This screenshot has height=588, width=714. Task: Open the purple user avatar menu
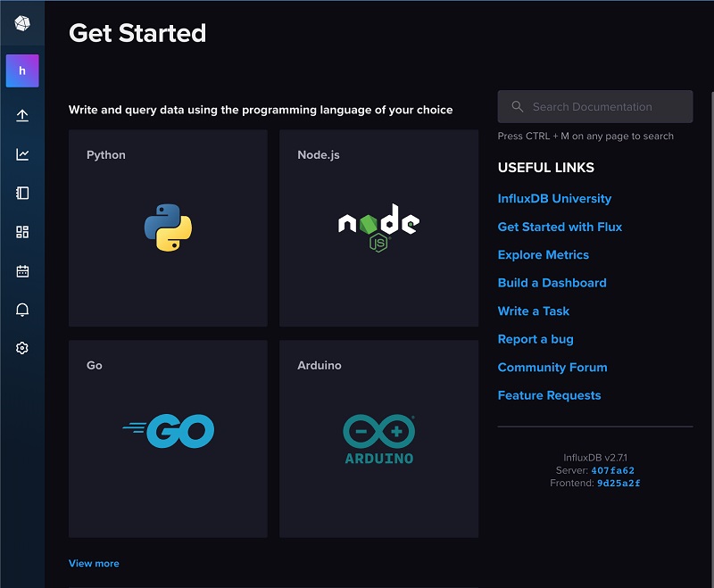tap(21, 70)
